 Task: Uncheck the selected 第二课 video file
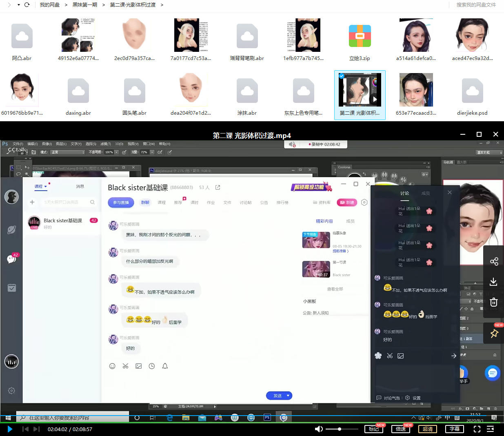342,76
